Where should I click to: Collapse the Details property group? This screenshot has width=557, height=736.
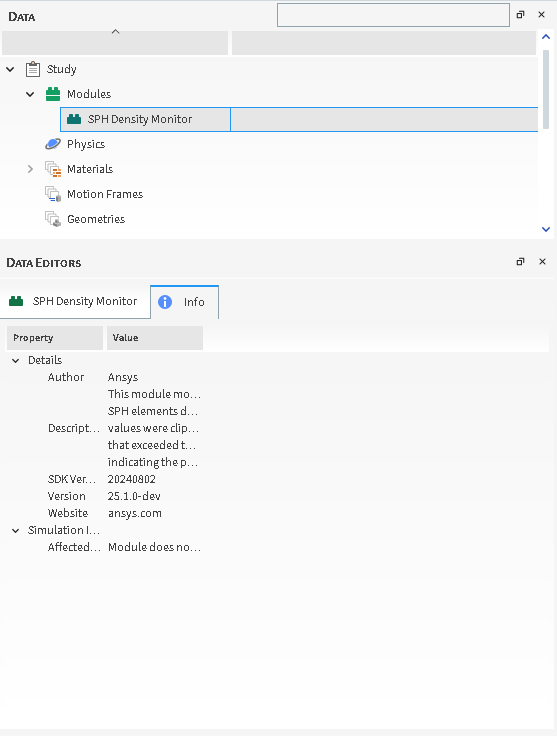point(15,360)
